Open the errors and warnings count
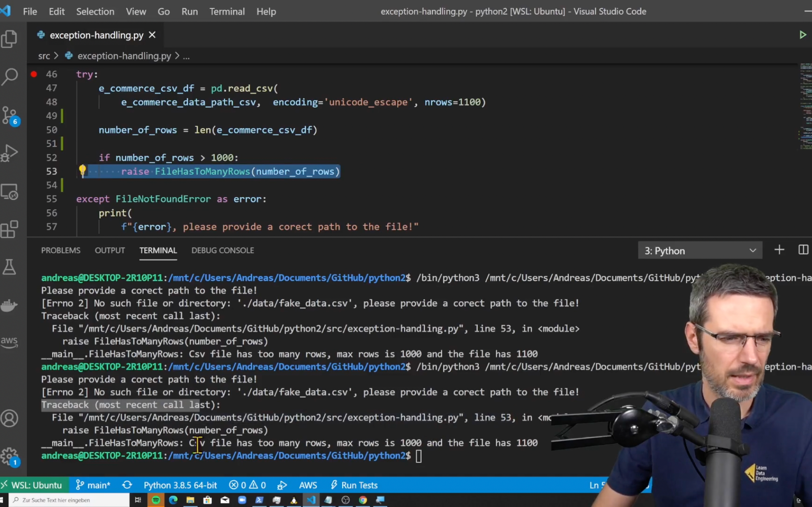Viewport: 812px width, 507px height. (248, 485)
